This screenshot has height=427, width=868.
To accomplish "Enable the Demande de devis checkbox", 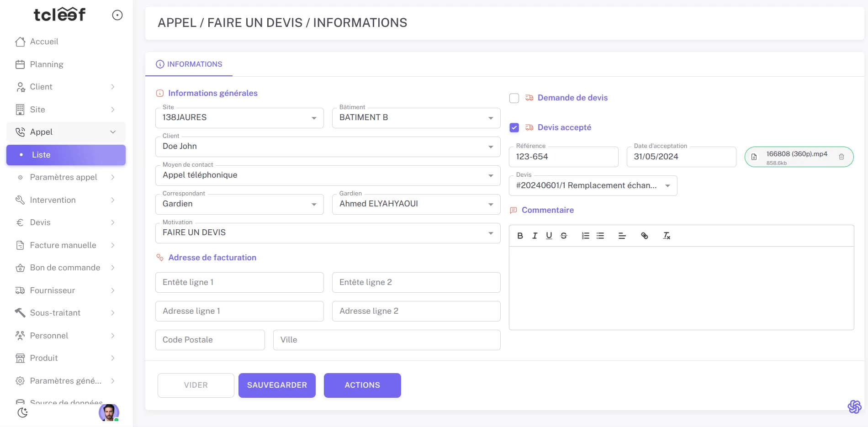I will (x=514, y=98).
